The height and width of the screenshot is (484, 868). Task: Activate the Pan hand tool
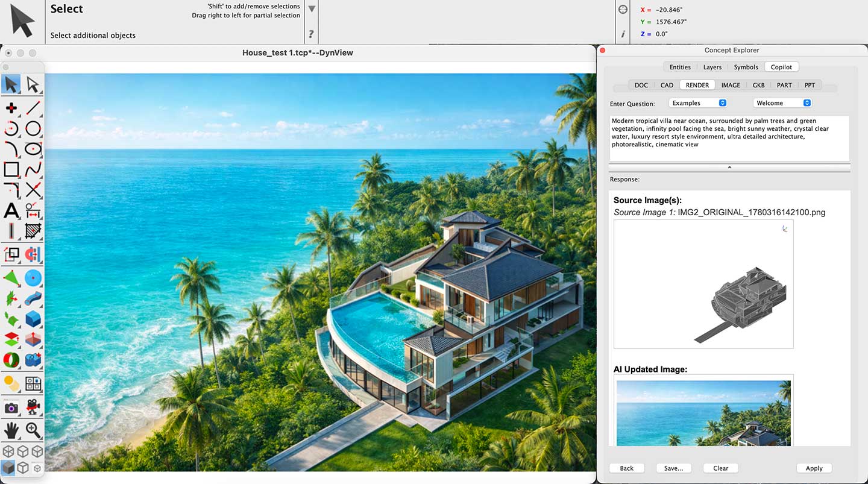coord(11,430)
